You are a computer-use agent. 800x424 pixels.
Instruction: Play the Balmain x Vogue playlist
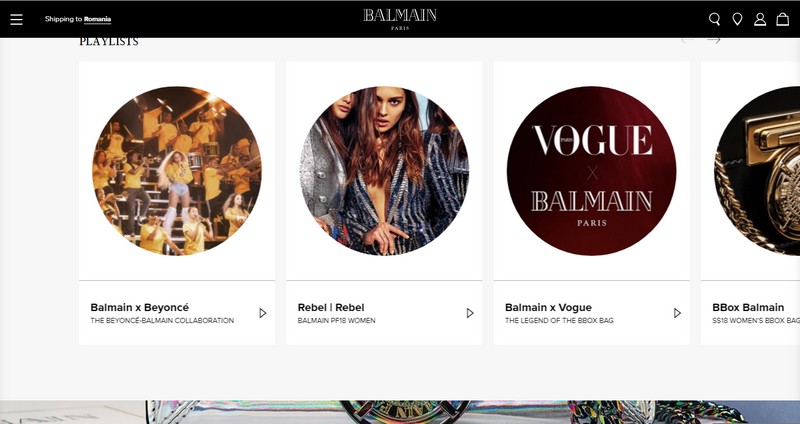coord(677,313)
